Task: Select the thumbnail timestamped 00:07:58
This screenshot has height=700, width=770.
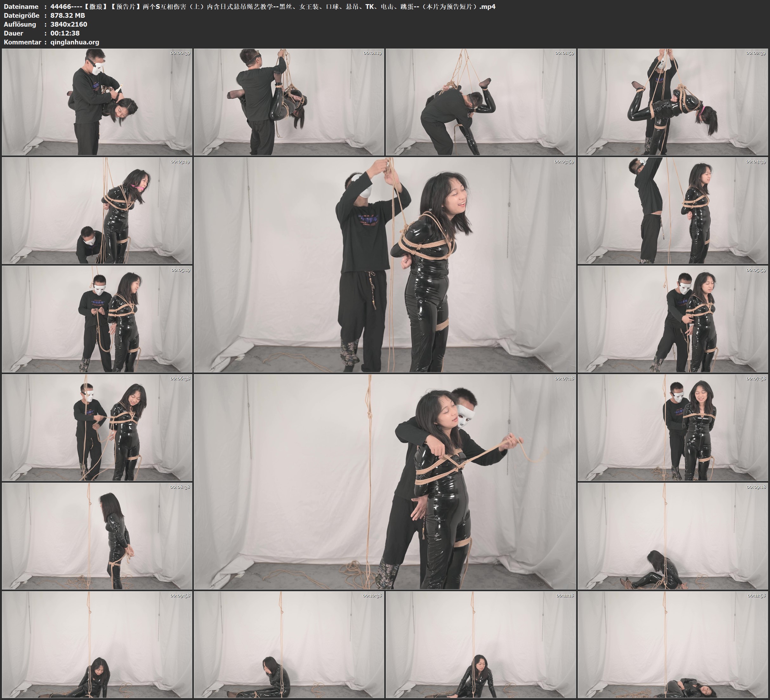Action: (673, 427)
